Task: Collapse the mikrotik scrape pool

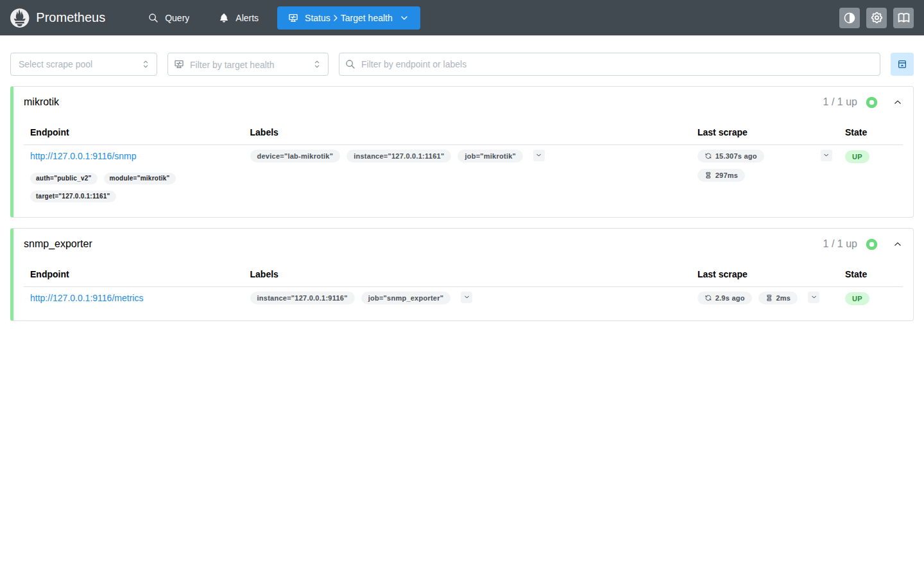Action: tap(898, 102)
